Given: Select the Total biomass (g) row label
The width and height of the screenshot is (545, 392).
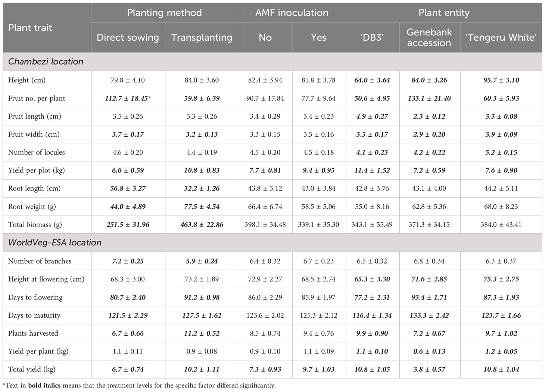Looking at the screenshot, I should [35, 225].
